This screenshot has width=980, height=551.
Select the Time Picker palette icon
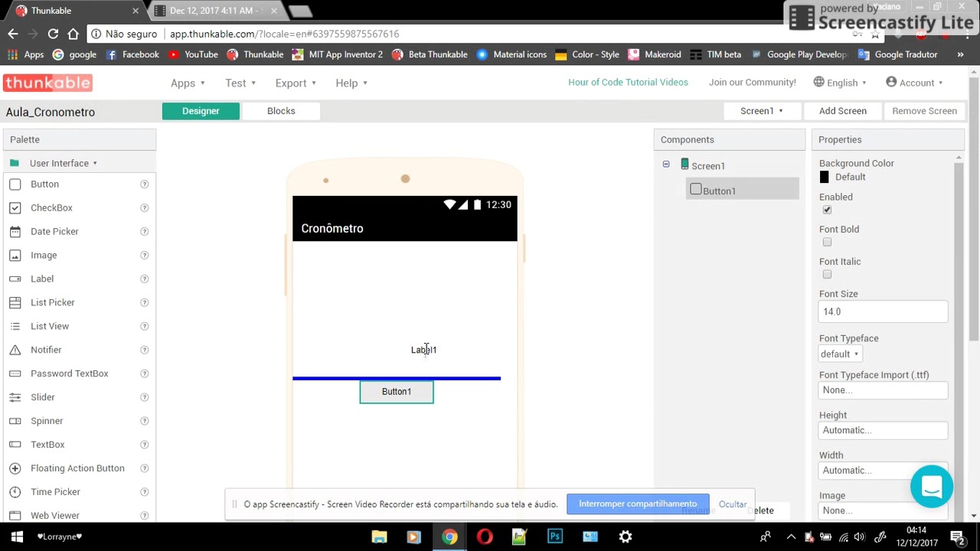click(x=15, y=492)
